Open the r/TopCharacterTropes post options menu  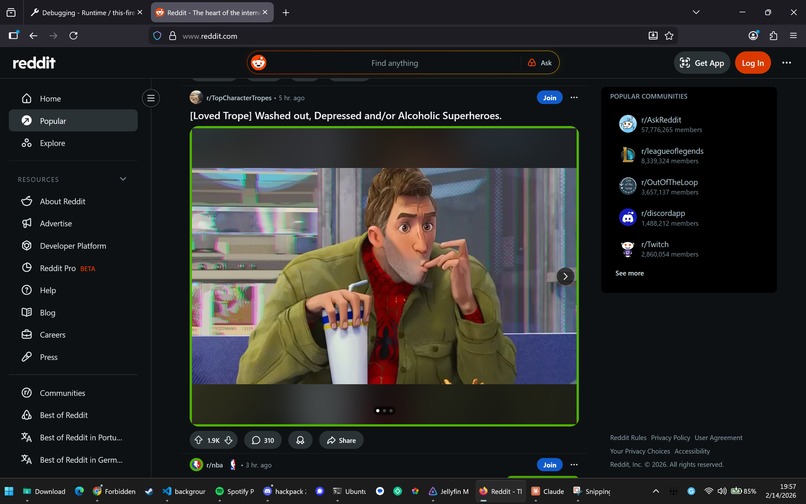click(x=574, y=98)
